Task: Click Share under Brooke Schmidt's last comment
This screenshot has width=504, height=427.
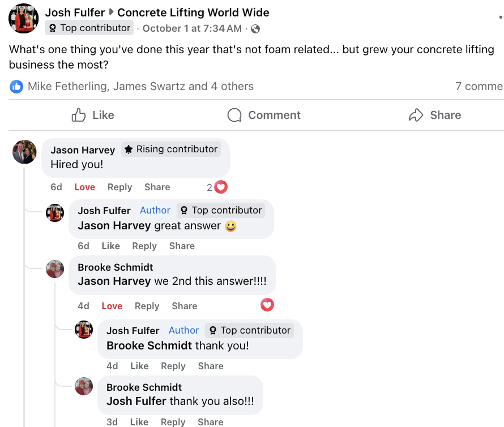Action: [210, 422]
